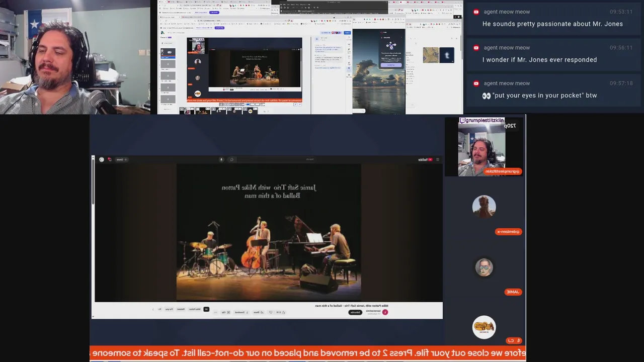Image resolution: width=644 pixels, height=362 pixels.
Task: Click the YouTube icon beside the 09:53:11 message
Action: (x=476, y=12)
